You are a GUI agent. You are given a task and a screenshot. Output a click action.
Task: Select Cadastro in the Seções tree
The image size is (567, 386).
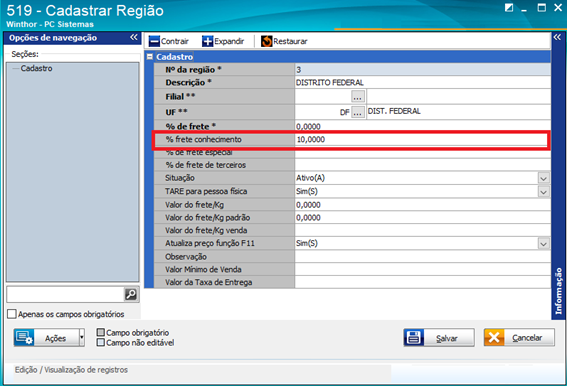36,68
